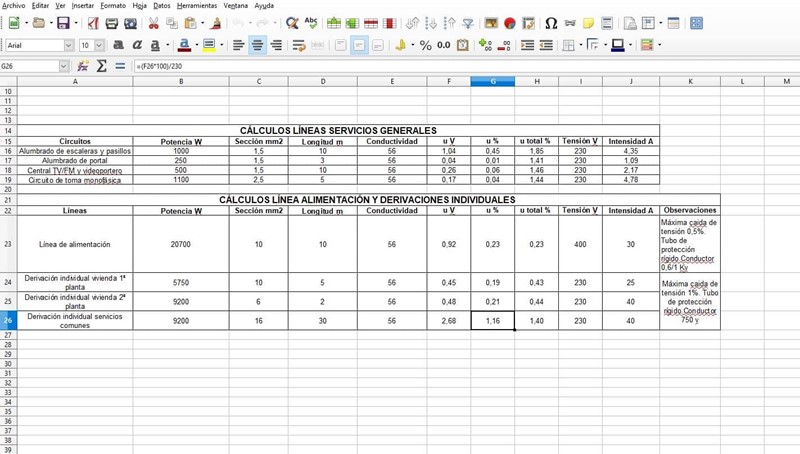This screenshot has width=800, height=454.
Task: Select the Clone formatting paintbrush
Action: [216, 23]
